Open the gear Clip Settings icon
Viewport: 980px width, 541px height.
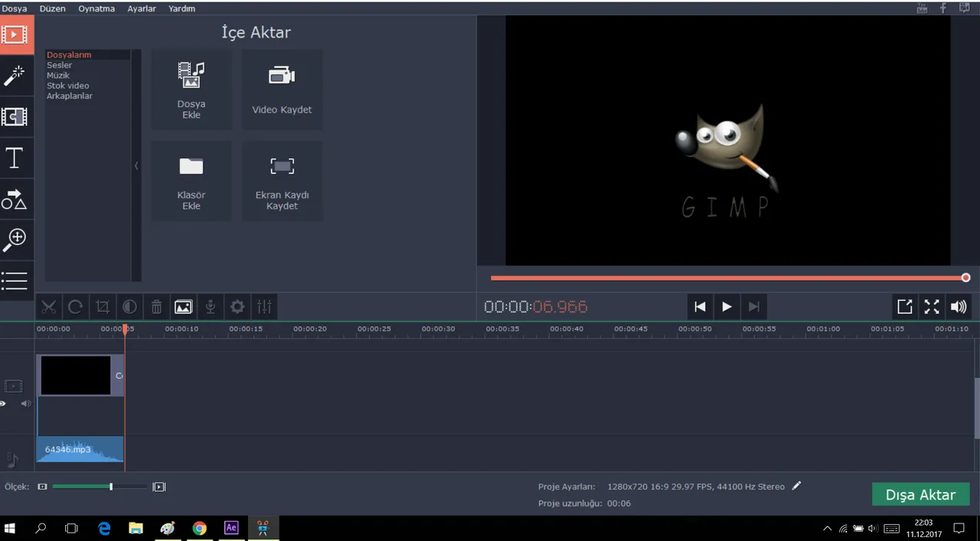click(x=237, y=307)
